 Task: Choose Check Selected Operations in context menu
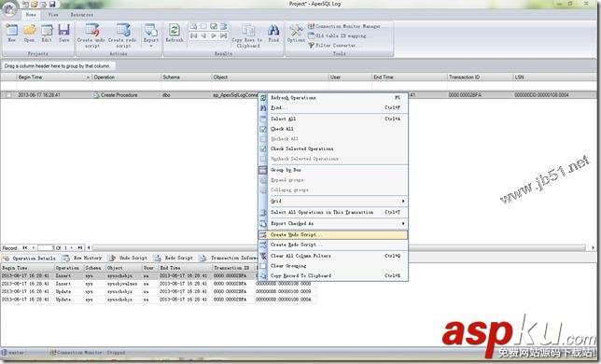[333, 148]
